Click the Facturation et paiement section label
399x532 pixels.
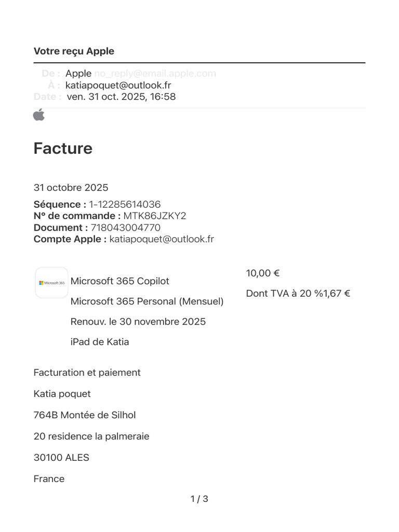(x=87, y=373)
